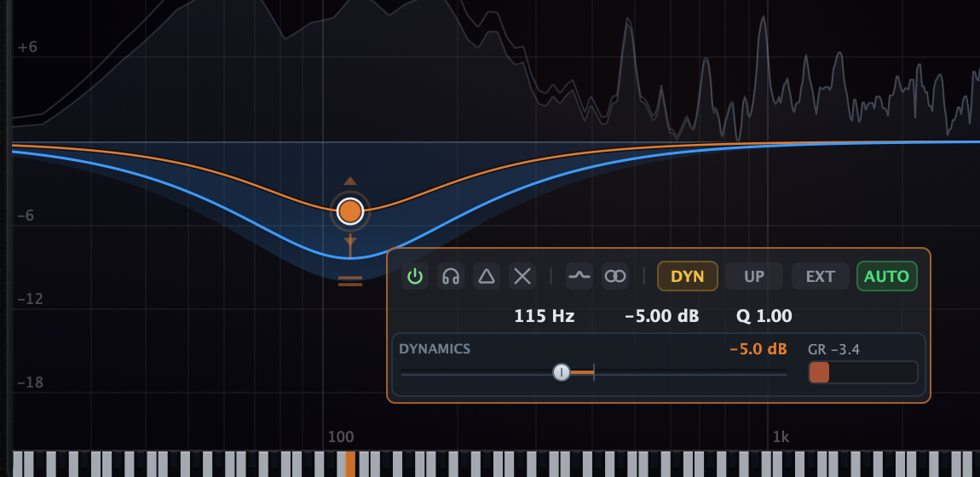
Task: Click the -18 gain scale label
Action: [x=30, y=382]
